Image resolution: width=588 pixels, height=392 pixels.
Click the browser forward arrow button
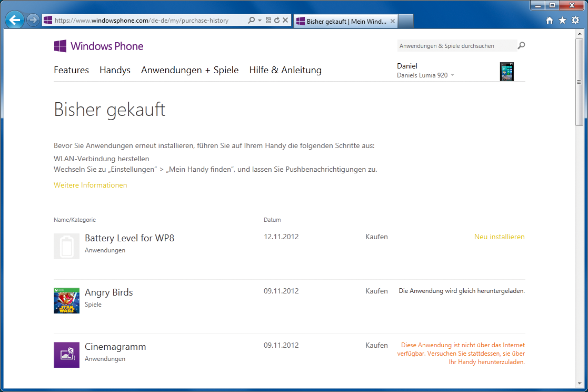pos(33,20)
